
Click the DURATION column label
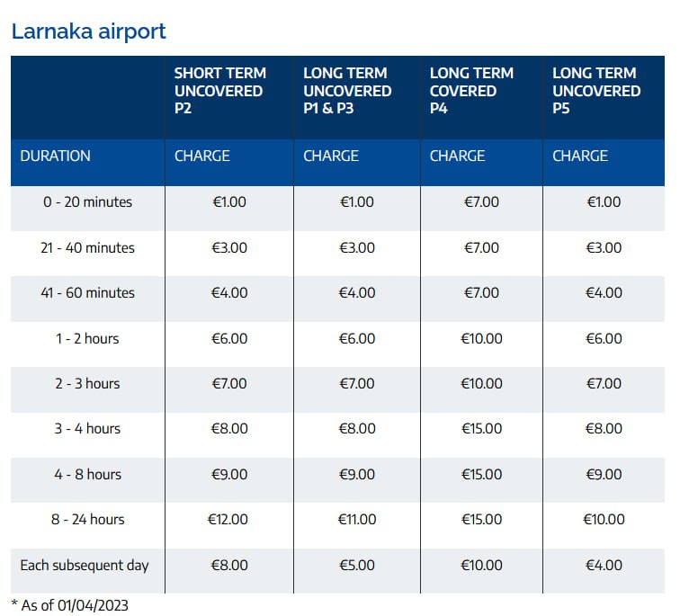click(x=56, y=156)
